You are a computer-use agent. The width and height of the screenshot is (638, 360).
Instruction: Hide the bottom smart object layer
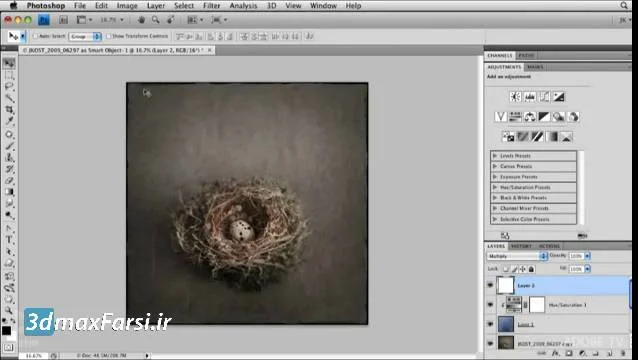[x=490, y=343]
